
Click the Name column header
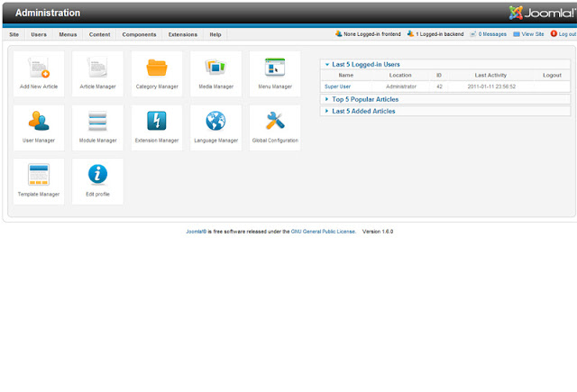(x=346, y=75)
